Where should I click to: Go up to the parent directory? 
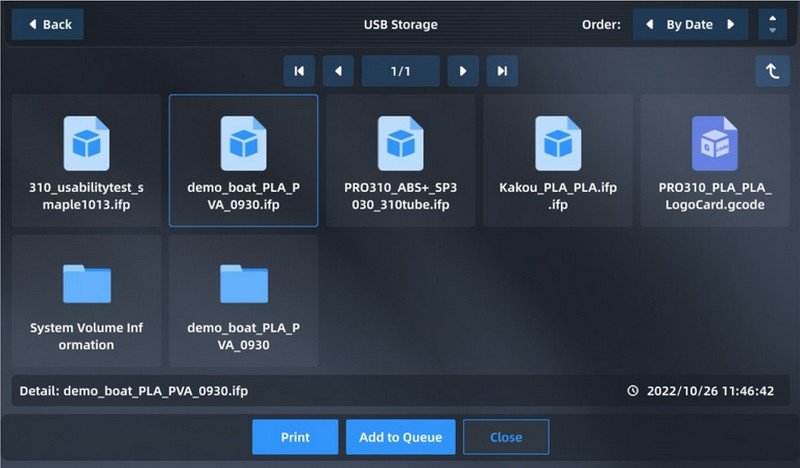click(x=772, y=71)
